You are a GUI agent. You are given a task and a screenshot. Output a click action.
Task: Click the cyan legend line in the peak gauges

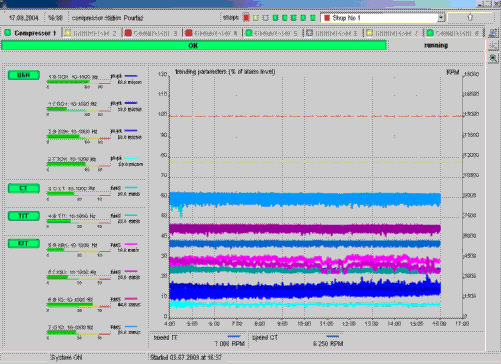(131, 158)
